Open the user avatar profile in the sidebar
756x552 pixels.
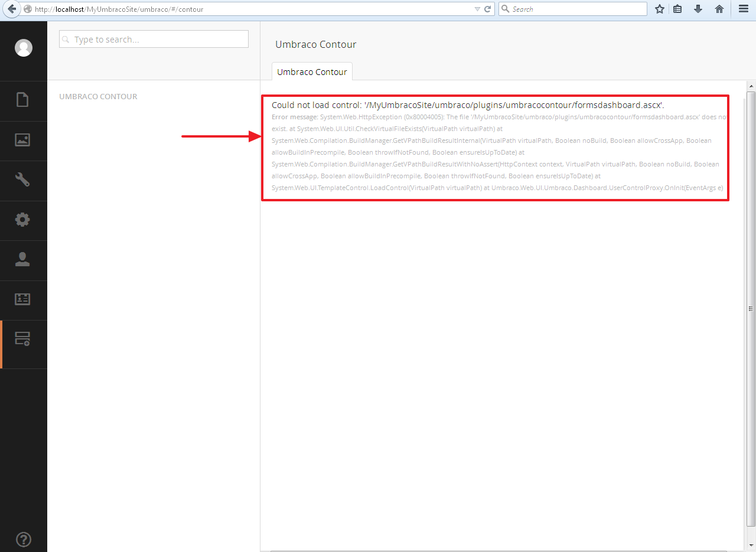pyautogui.click(x=24, y=48)
